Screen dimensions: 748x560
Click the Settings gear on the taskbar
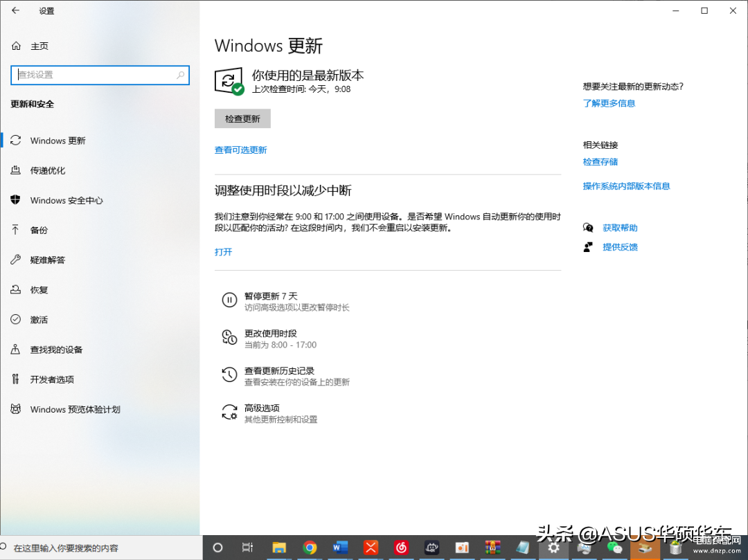(553, 548)
